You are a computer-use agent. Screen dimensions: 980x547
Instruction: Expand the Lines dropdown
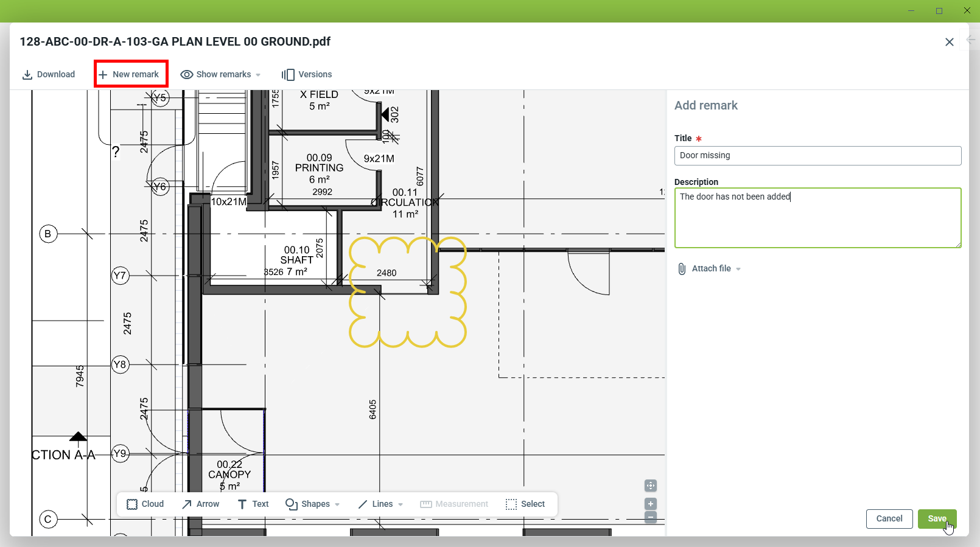380,504
